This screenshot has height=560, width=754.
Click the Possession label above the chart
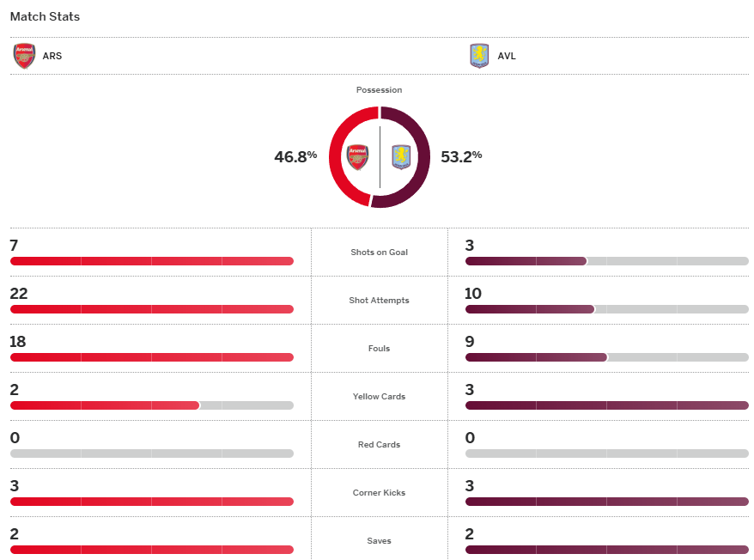pyautogui.click(x=379, y=90)
